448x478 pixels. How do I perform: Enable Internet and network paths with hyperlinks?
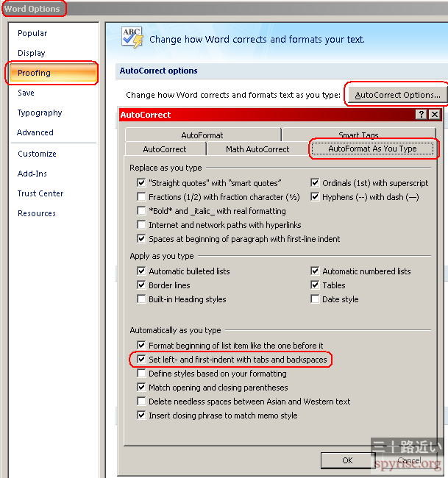tap(141, 225)
